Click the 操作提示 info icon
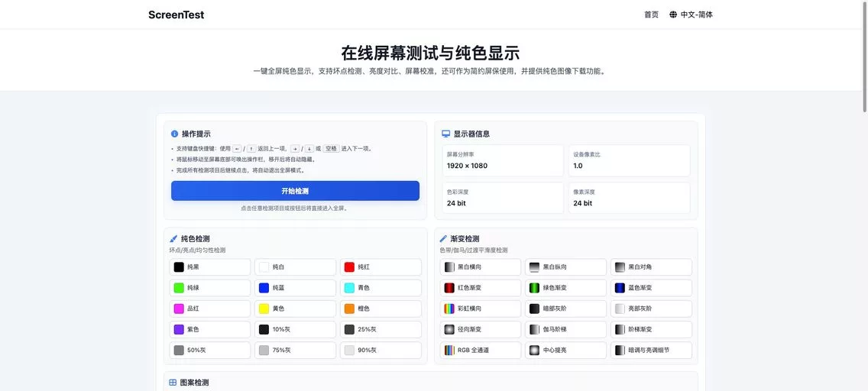 pyautogui.click(x=174, y=134)
